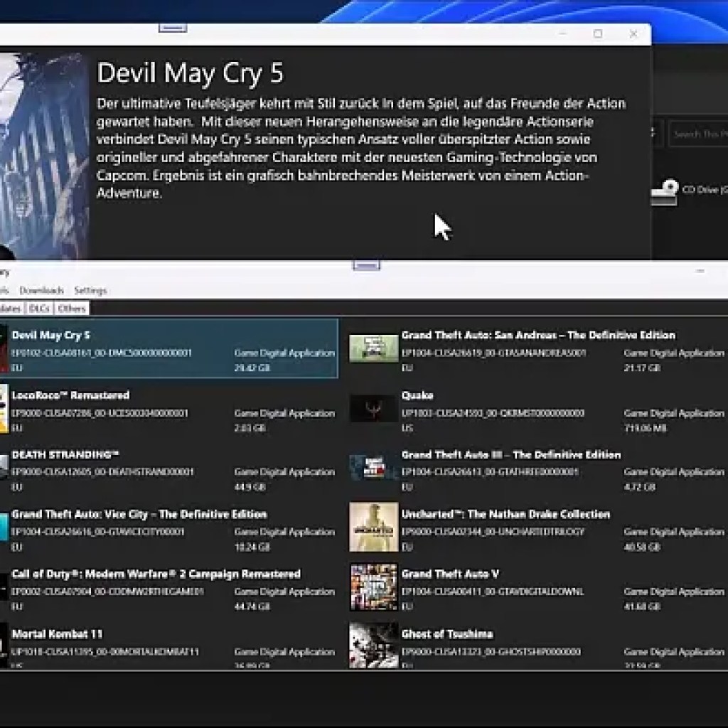The height and width of the screenshot is (728, 728).
Task: Click the Grand Theft Auto V cover thumbnail
Action: click(374, 587)
